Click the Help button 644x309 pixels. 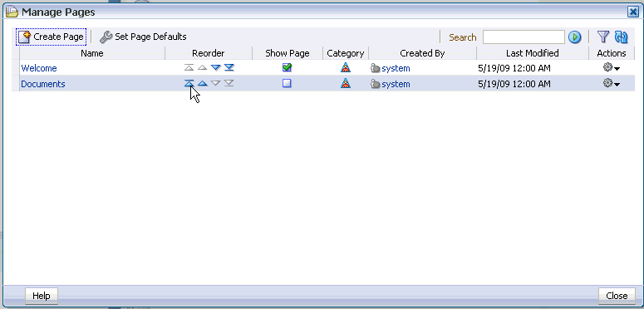pyautogui.click(x=42, y=296)
